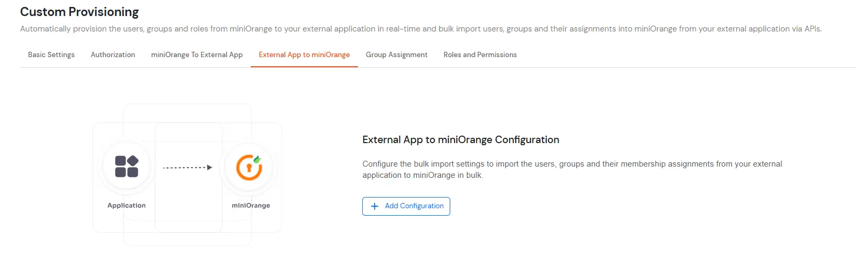Click the Add Configuration button
868x267 pixels.
[x=406, y=206]
